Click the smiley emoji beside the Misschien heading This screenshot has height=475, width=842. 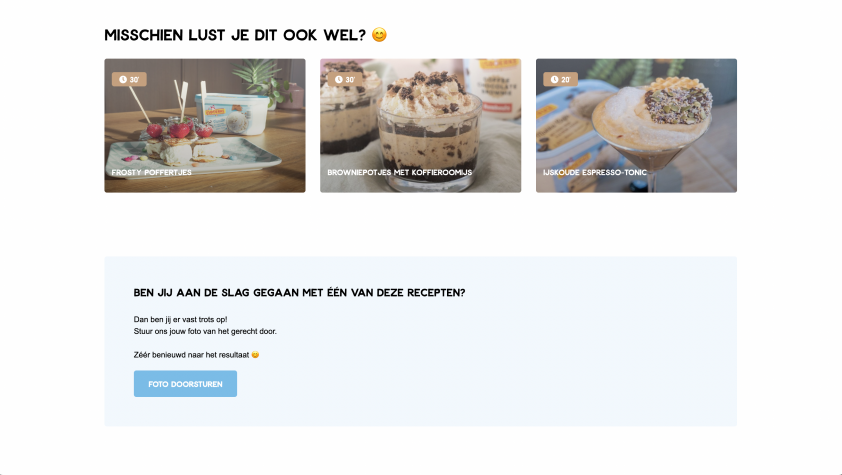point(379,35)
